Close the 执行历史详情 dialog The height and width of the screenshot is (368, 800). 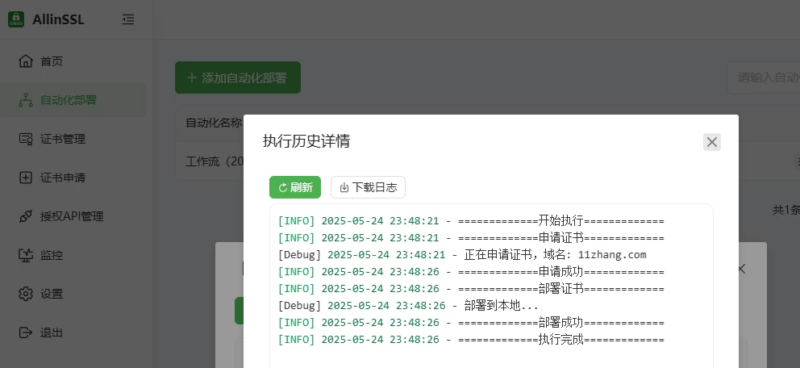coord(712,142)
